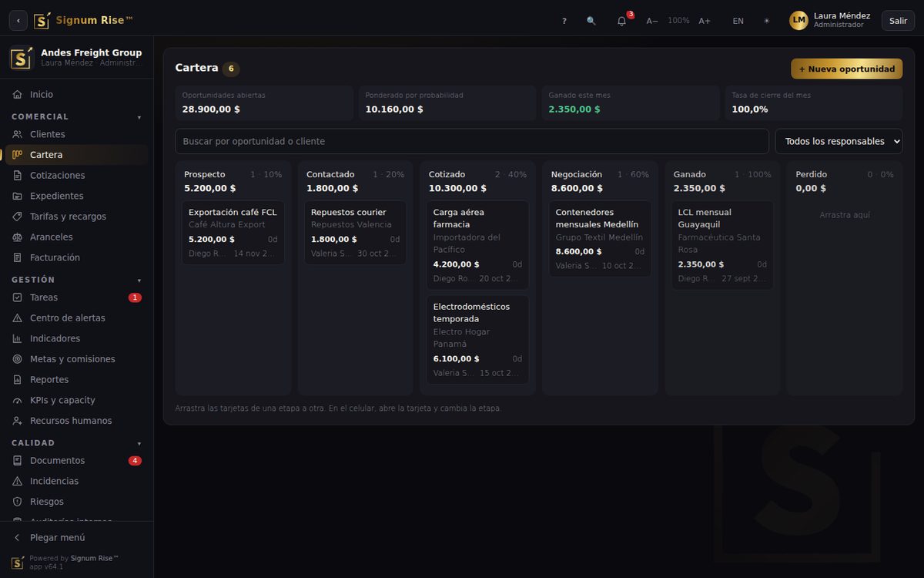Click the sidebar collapse arrow in the header
Image resolution: width=924 pixels, height=578 pixels.
point(18,21)
